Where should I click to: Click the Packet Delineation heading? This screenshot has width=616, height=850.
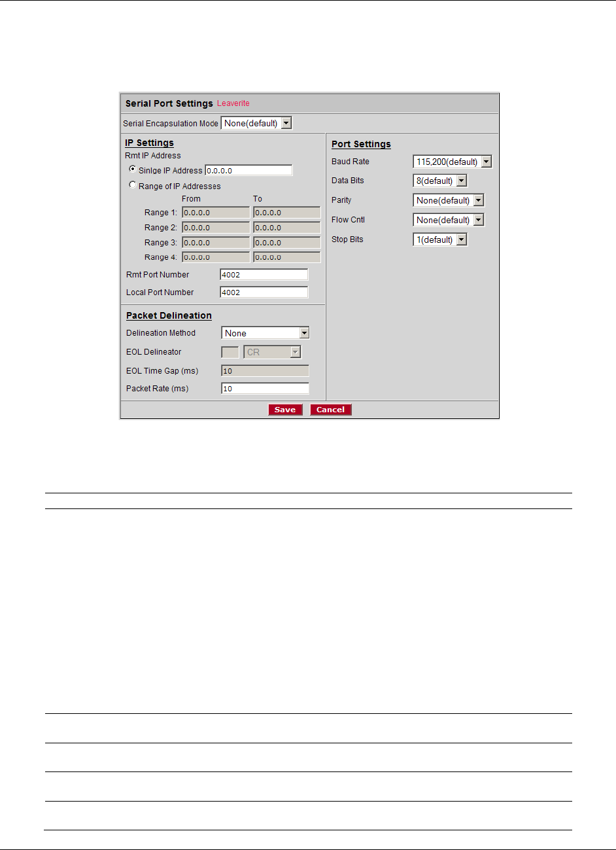click(169, 315)
